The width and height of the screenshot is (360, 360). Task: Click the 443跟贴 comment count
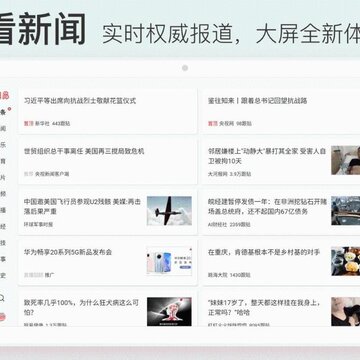coord(61,124)
